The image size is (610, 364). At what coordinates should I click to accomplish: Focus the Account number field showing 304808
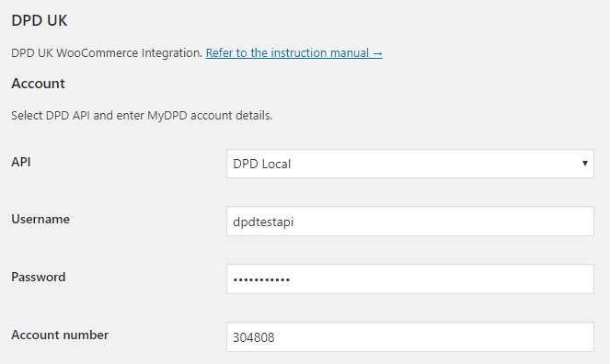point(410,336)
